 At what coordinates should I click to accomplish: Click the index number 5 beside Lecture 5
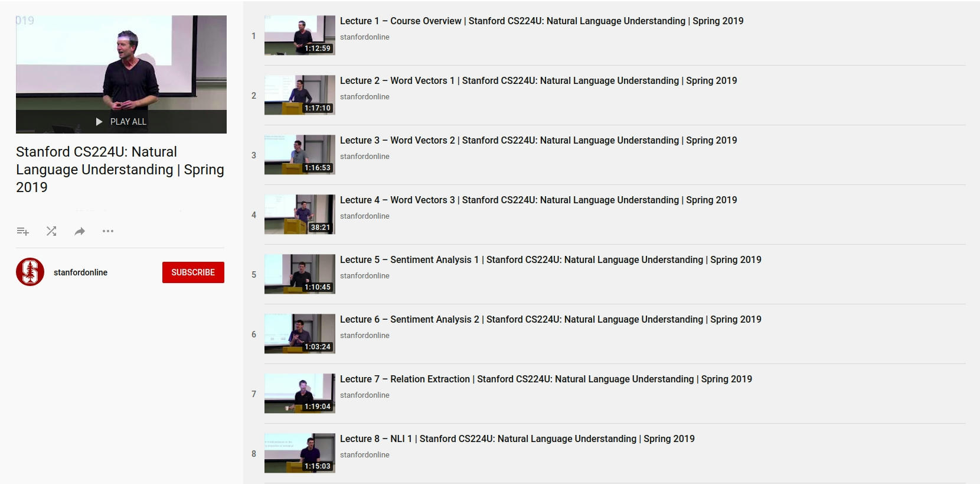pyautogui.click(x=254, y=275)
